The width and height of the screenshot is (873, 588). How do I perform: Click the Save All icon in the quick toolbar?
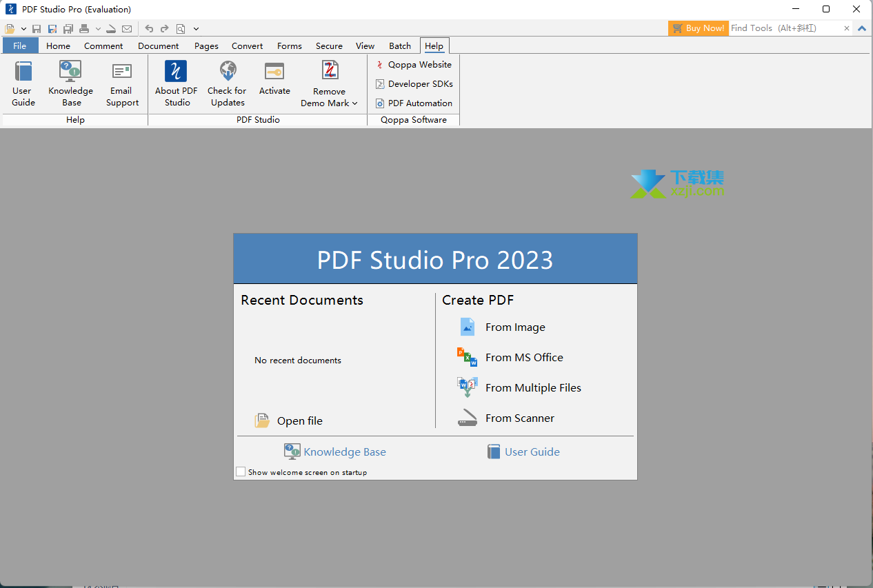tap(68, 29)
